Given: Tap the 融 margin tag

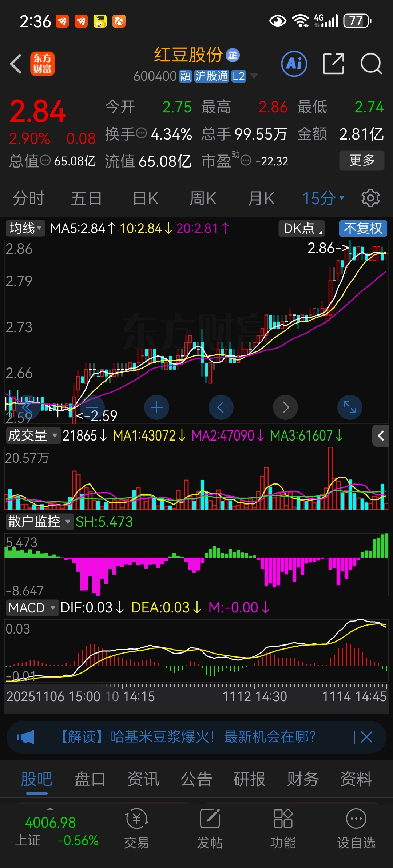Looking at the screenshot, I should pyautogui.click(x=185, y=76).
